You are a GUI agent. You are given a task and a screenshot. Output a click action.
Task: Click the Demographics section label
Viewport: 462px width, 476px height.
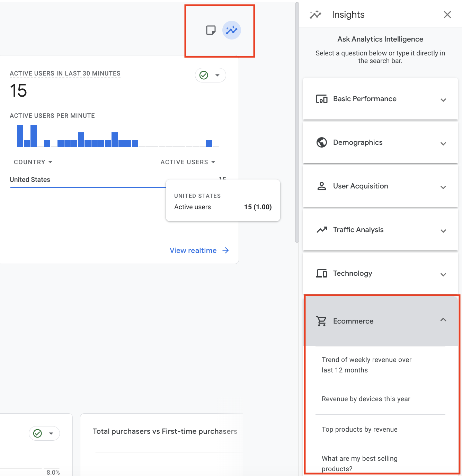tap(358, 142)
